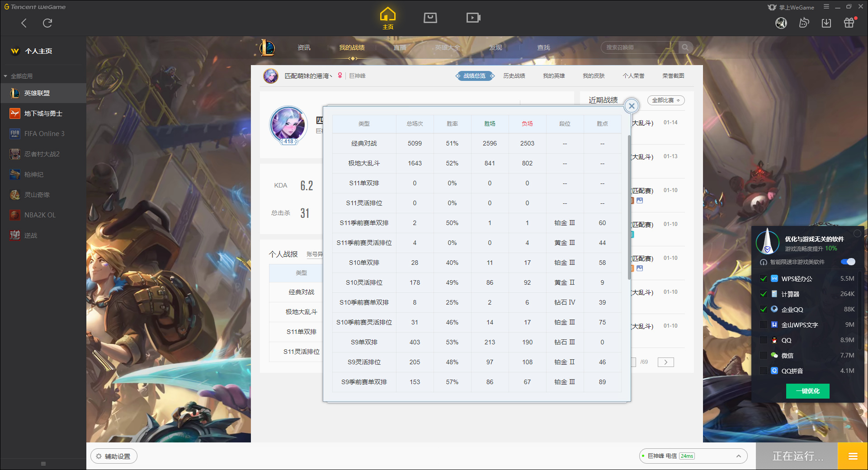Uncheck the WPS轻办公 checkbox

[764, 279]
